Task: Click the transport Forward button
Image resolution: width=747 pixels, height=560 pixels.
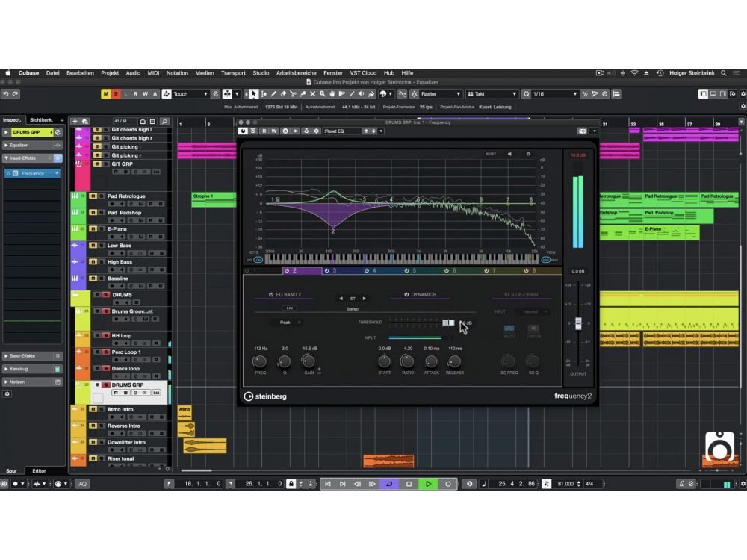Action: [372, 484]
